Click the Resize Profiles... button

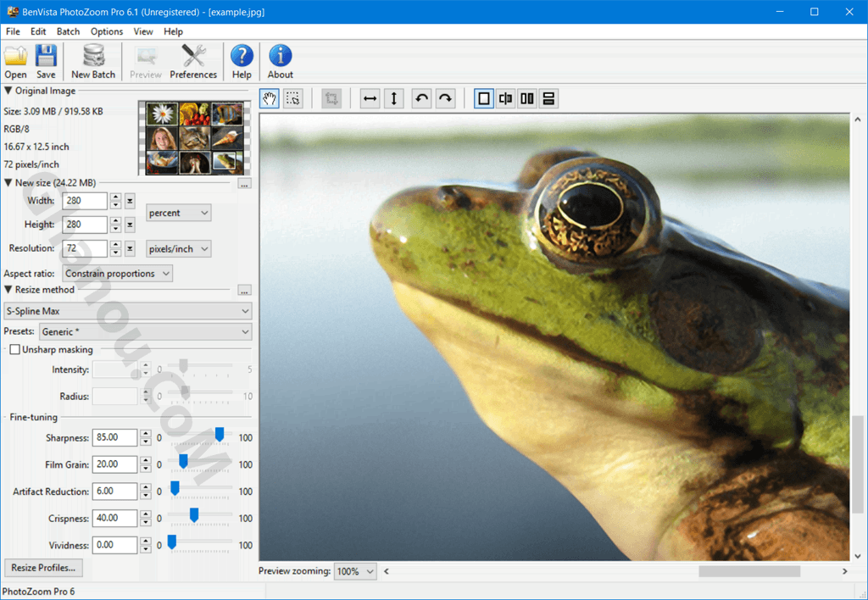pyautogui.click(x=43, y=568)
